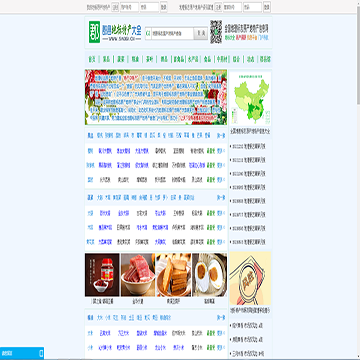The height and width of the screenshot is (360, 360).
Task: Open the QR code image in the header
Action: point(216,32)
